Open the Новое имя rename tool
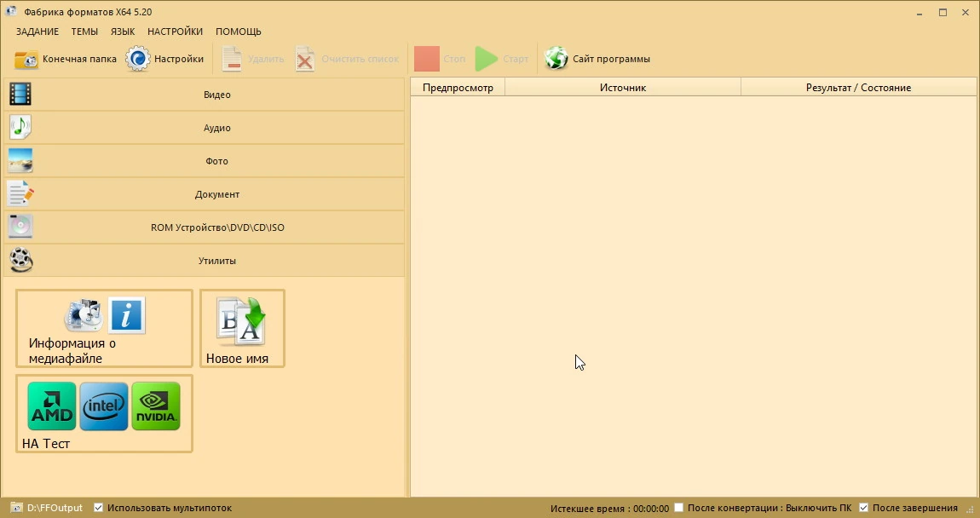Viewport: 980px width, 518px height. pos(243,329)
